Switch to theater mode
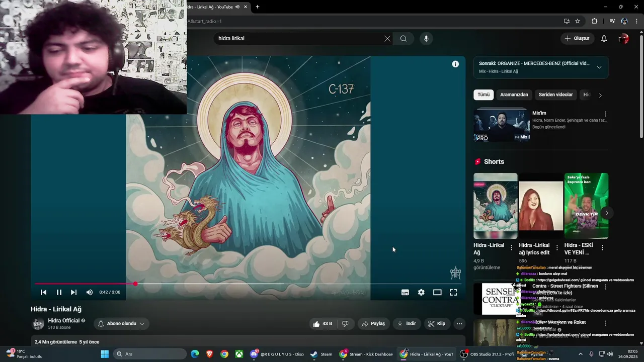This screenshot has height=362, width=644. click(x=437, y=292)
